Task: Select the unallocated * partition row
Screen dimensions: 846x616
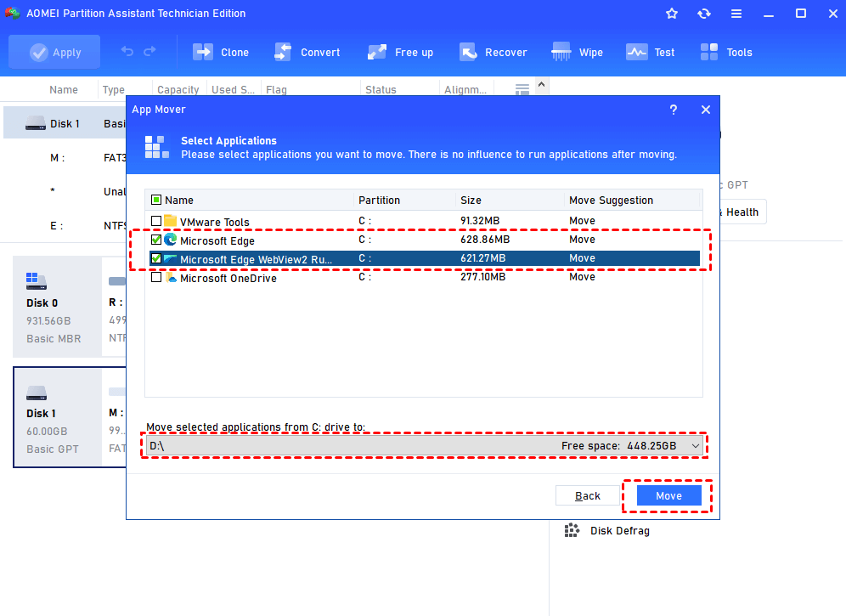Action: [x=65, y=191]
